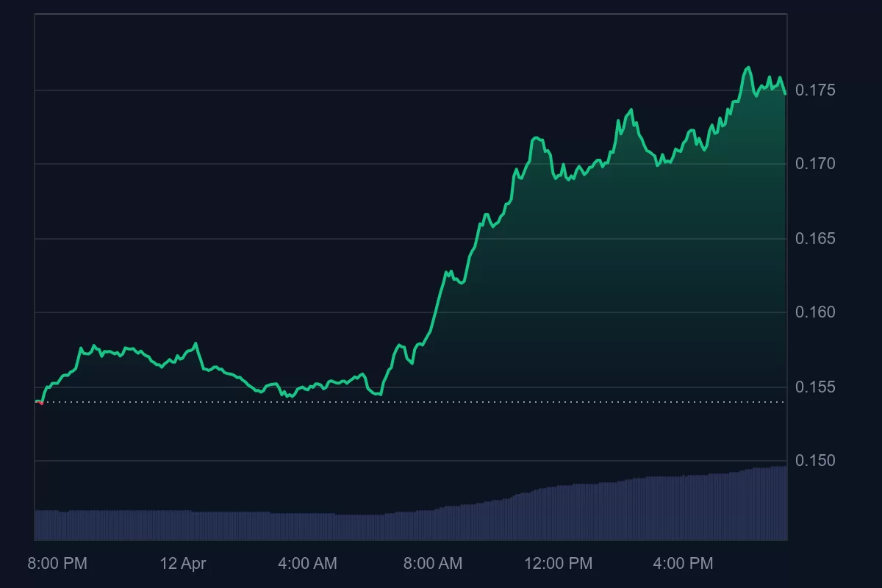
Task: Select the leftmost volume bar
Action: click(37, 525)
